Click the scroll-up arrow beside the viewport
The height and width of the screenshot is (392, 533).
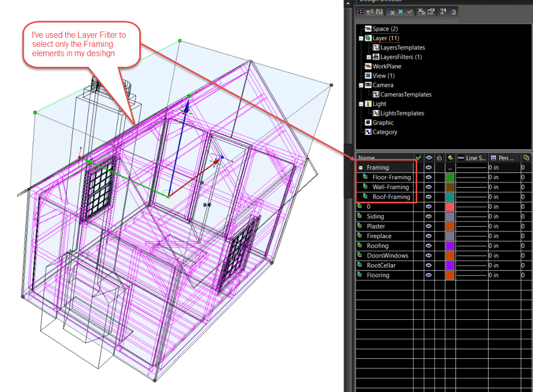pos(348,4)
